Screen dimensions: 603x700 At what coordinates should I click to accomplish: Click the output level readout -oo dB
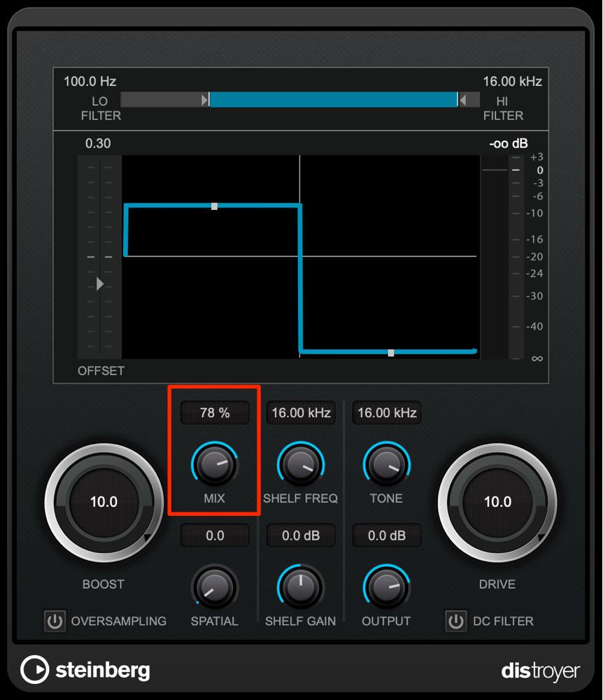pos(509,143)
